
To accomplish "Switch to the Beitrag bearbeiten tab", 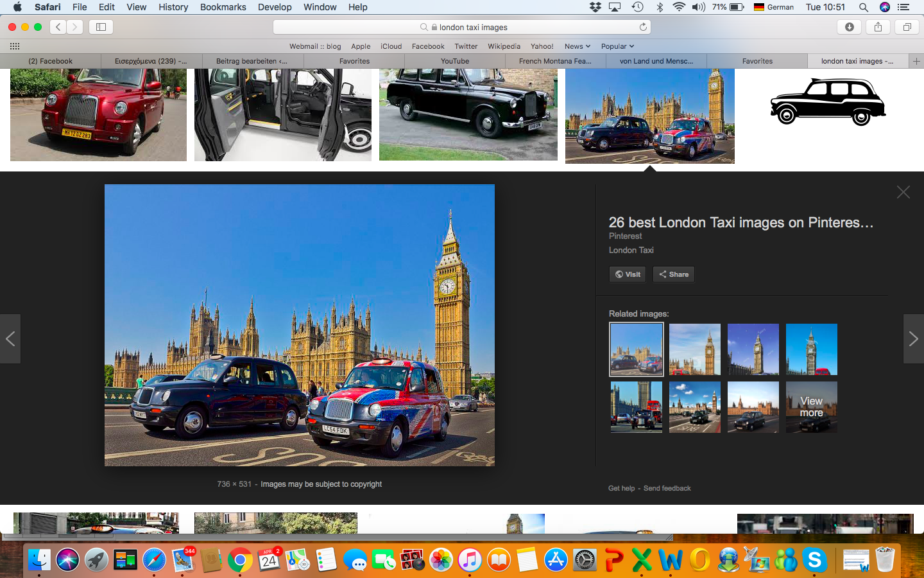I will (x=252, y=61).
